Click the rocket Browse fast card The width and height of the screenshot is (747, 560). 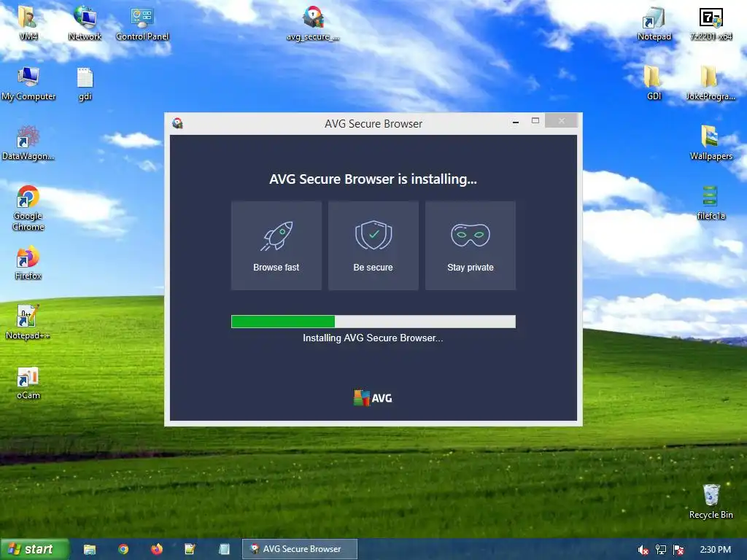pos(276,246)
